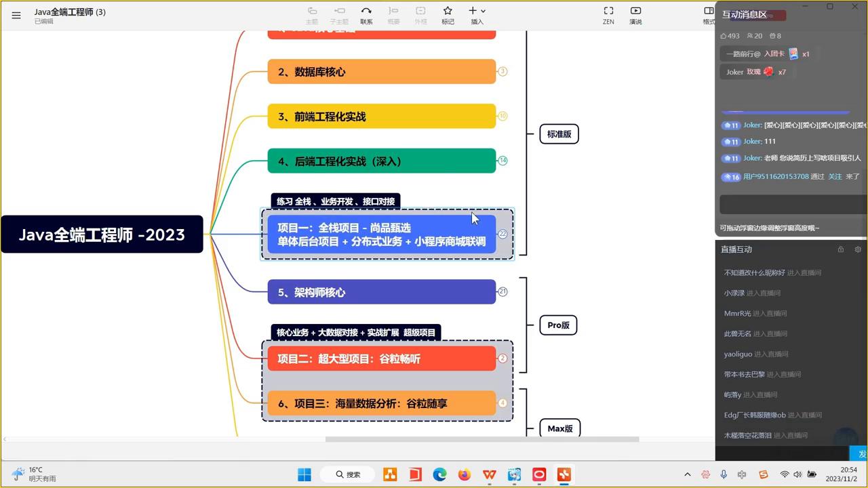Collapse the 项目一 全栈项目 branch badge
868x488 pixels.
pyautogui.click(x=502, y=234)
